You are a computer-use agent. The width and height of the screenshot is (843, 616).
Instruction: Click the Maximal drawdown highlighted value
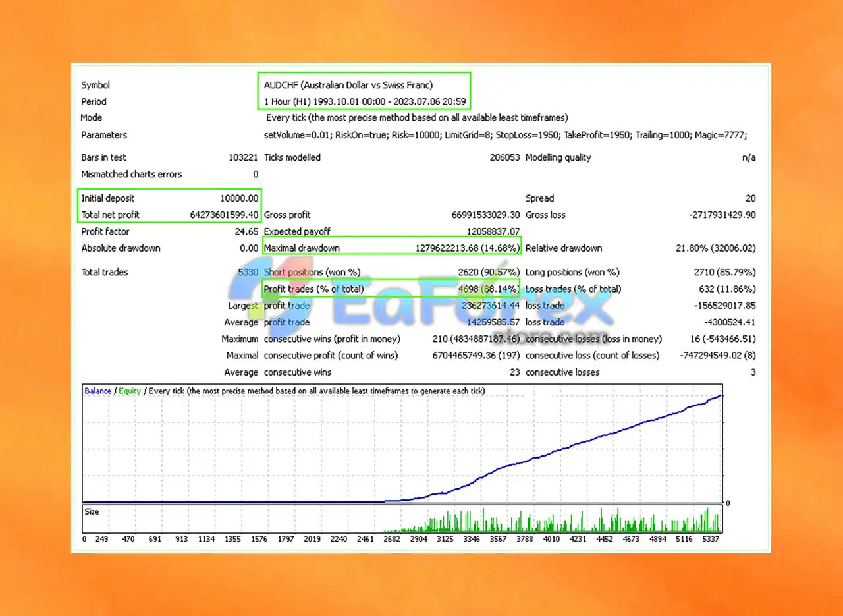467,248
